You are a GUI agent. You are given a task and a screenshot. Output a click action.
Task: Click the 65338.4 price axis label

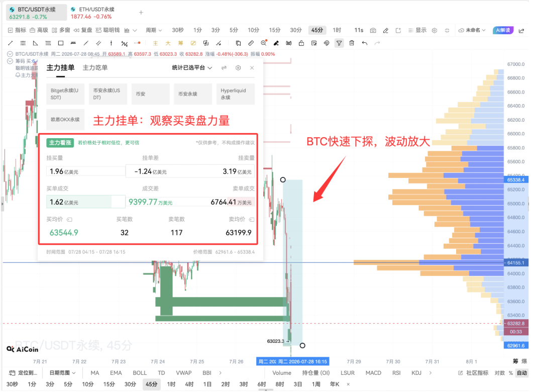(515, 180)
